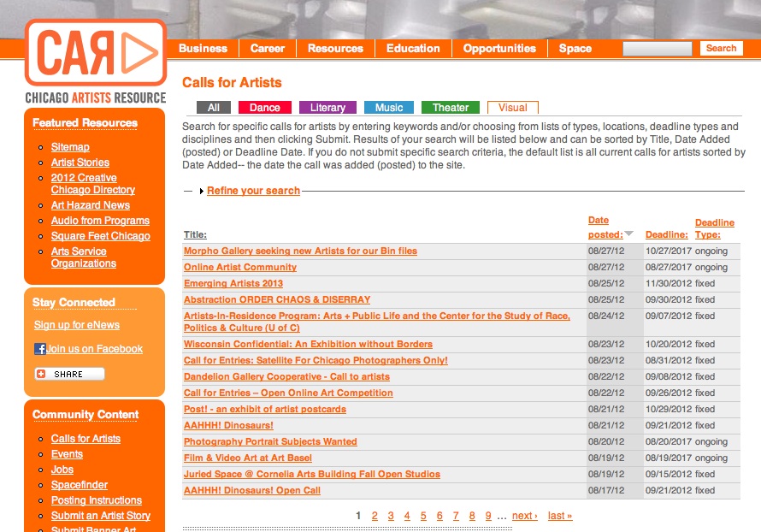The width and height of the screenshot is (761, 532).
Task: Jump to the last page of results
Action: [x=559, y=516]
